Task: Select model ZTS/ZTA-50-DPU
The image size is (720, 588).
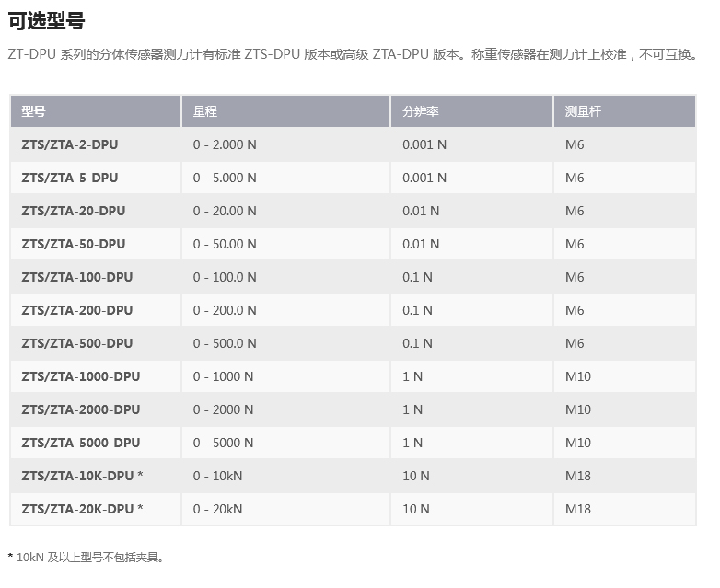Action: pos(74,244)
